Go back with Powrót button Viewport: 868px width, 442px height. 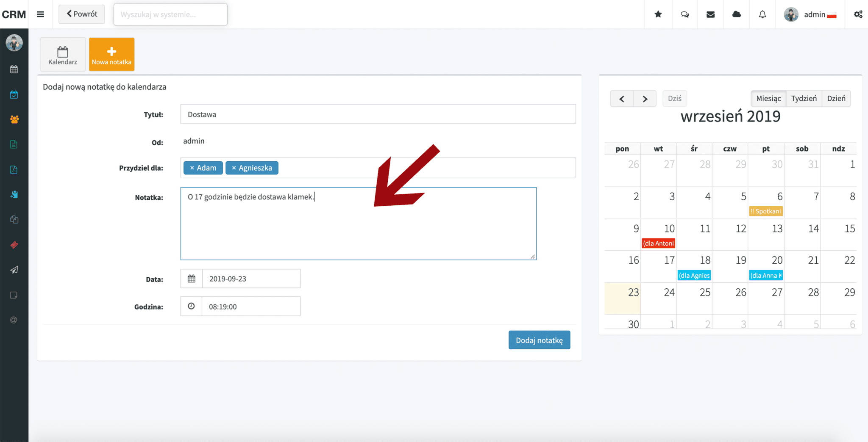tap(82, 14)
